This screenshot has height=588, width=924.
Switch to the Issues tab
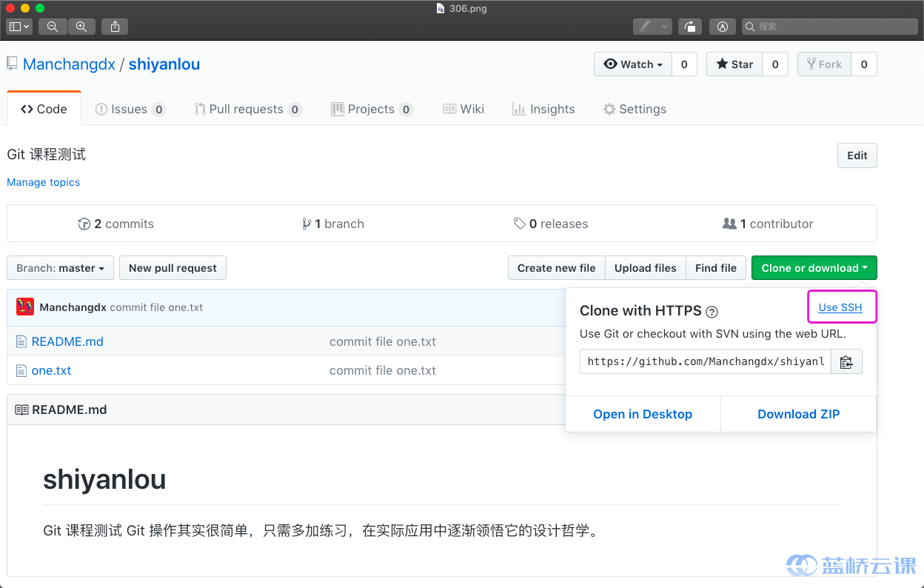tap(130, 109)
